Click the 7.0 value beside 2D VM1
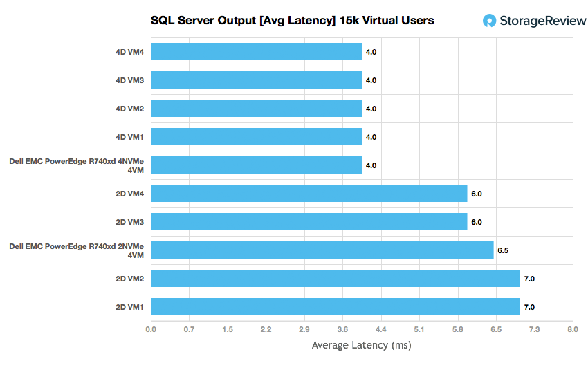The image size is (588, 370). pos(529,307)
